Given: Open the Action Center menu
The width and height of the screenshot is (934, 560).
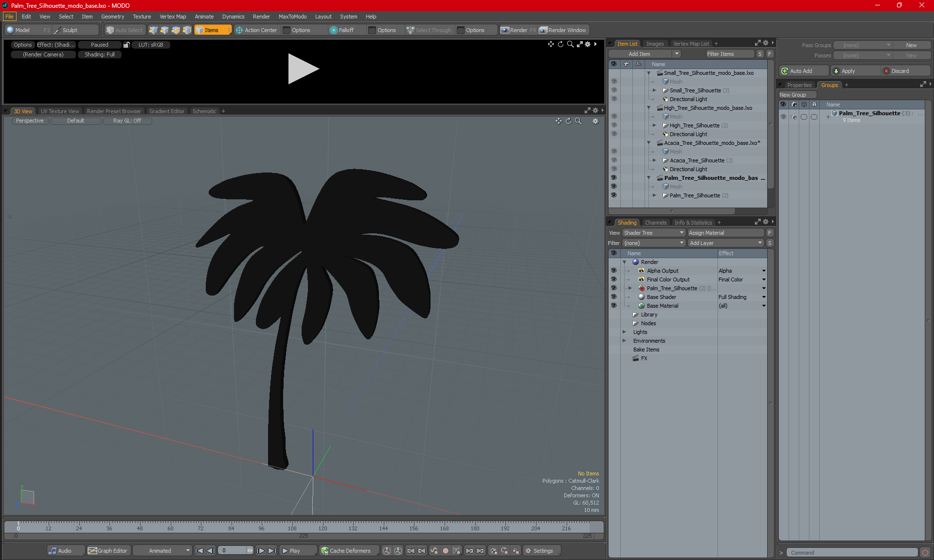Looking at the screenshot, I should pos(256,30).
